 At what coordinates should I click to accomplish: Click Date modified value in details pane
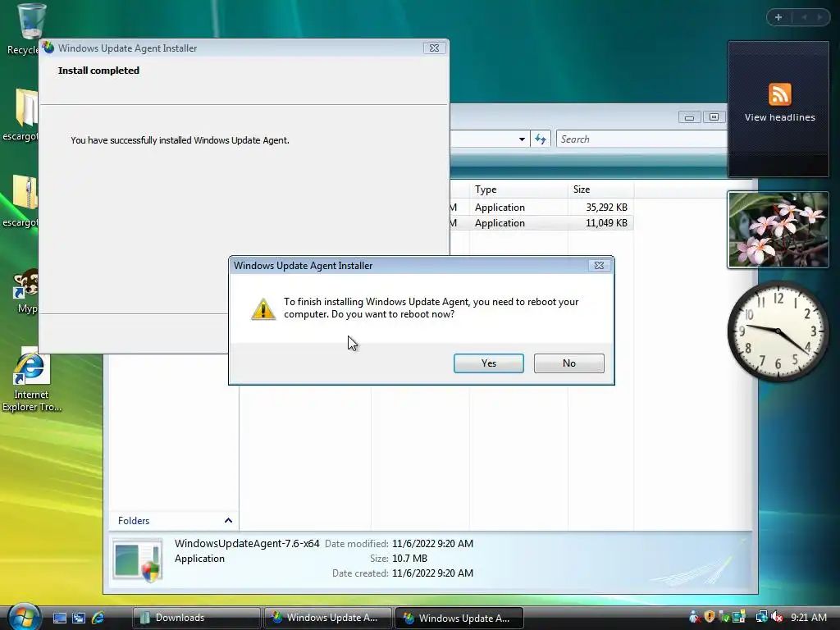[x=432, y=544]
